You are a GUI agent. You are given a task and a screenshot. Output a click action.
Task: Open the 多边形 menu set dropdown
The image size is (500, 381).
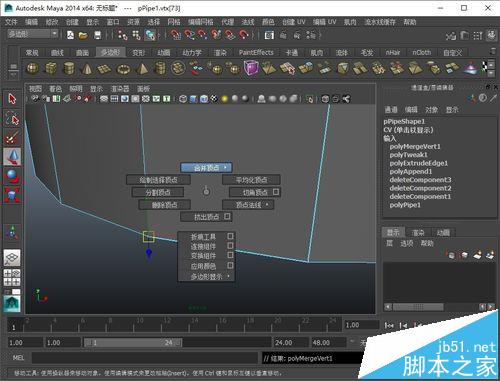pos(33,34)
